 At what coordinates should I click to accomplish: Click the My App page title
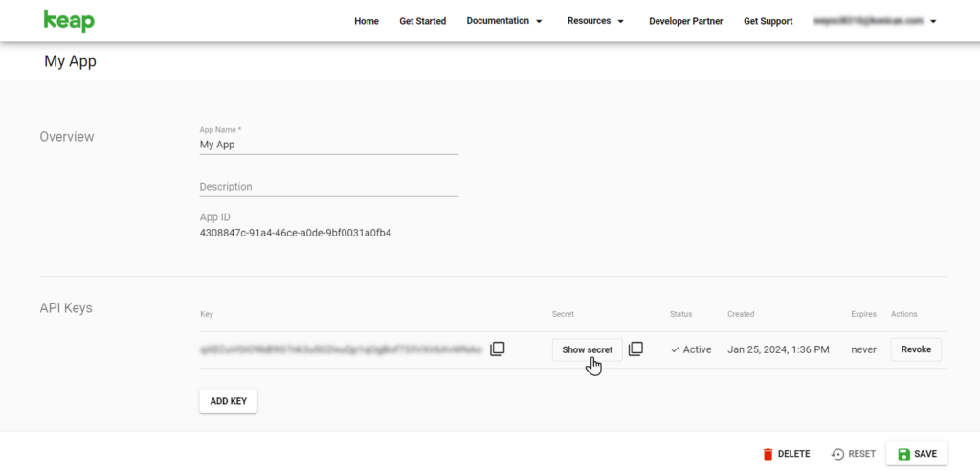coord(70,61)
